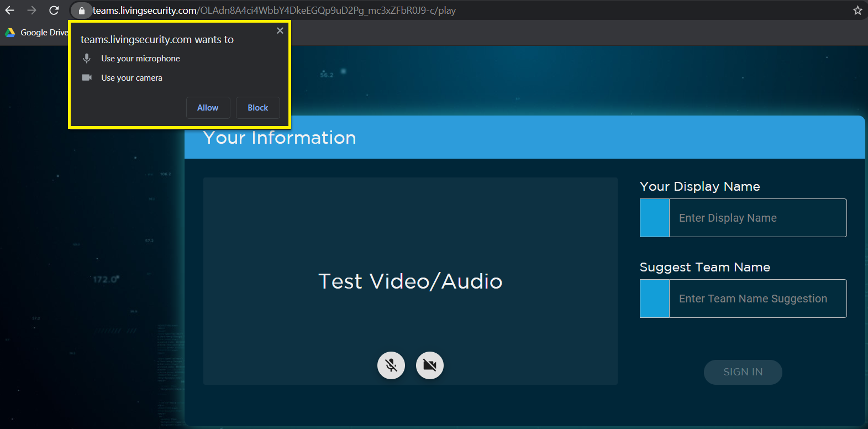The width and height of the screenshot is (868, 429).
Task: Click the address bar URL
Action: 274,11
